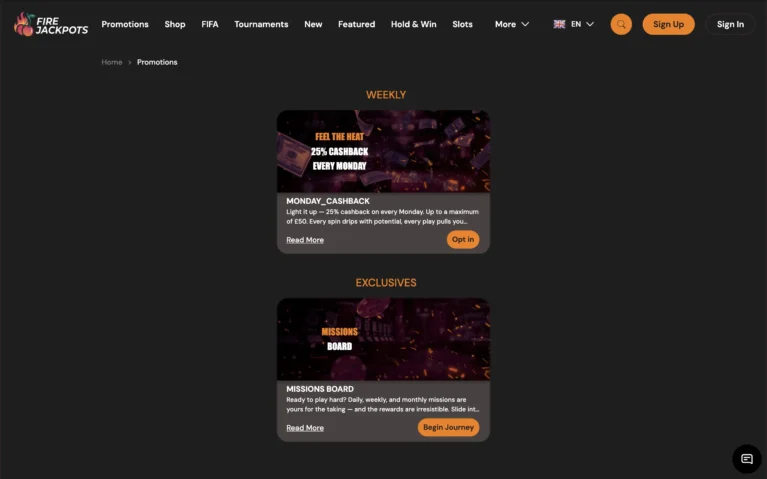Click the Monday cashback description text
The image size is (767, 479).
point(383,216)
